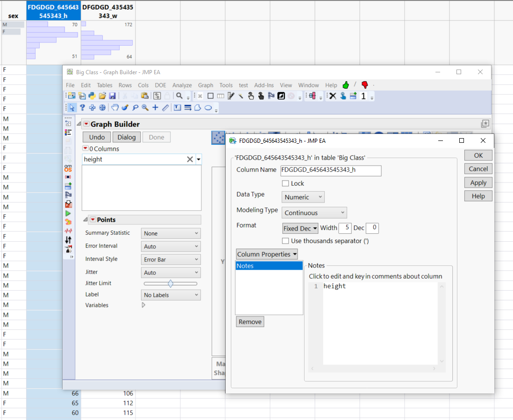
Task: Open the Column Properties dropdown
Action: (267, 254)
